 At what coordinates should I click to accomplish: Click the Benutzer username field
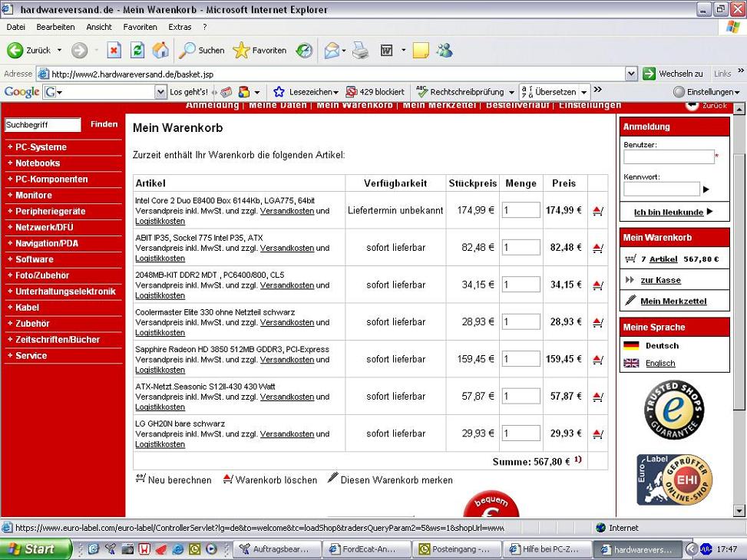(669, 156)
